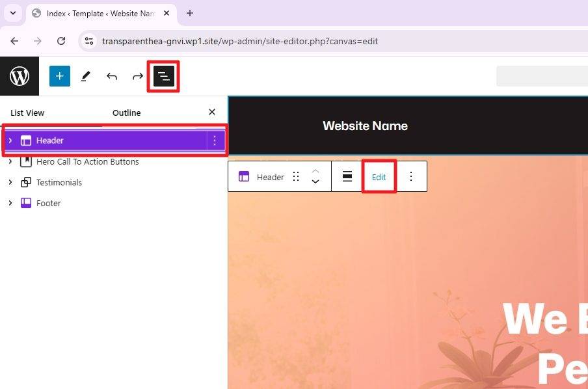Expand the Footer tree item
The width and height of the screenshot is (588, 389).
coord(10,203)
